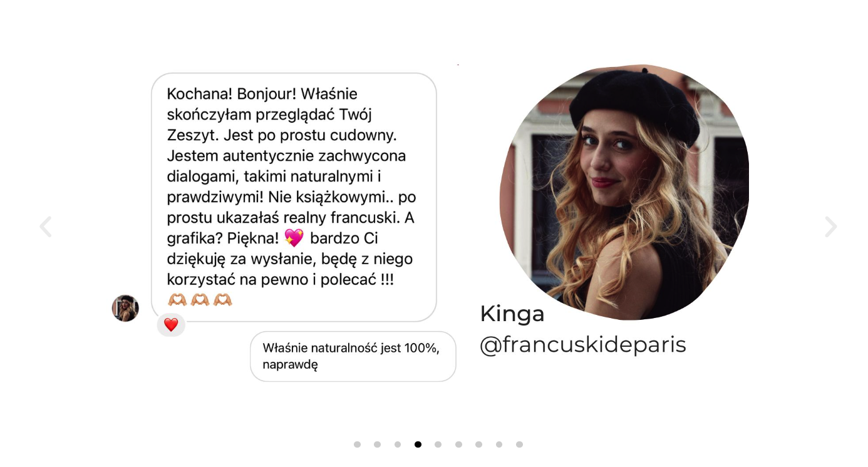Open the @francuskideparis handle

(x=583, y=345)
